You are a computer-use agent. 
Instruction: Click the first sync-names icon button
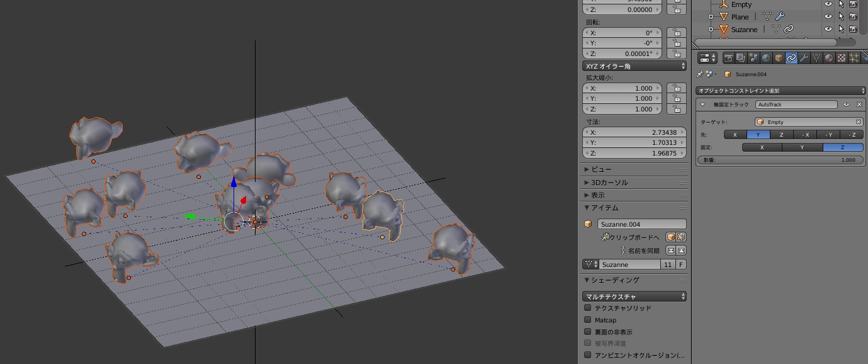(x=671, y=250)
